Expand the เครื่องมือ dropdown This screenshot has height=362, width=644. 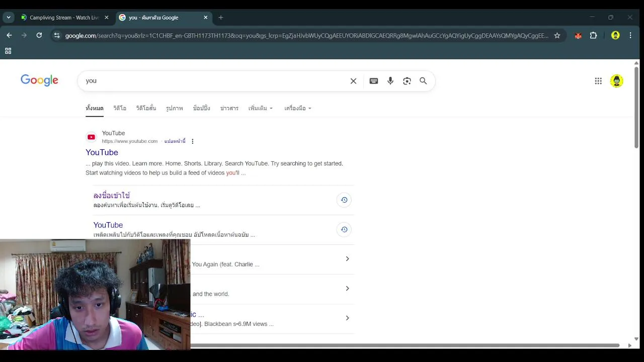[x=298, y=108]
